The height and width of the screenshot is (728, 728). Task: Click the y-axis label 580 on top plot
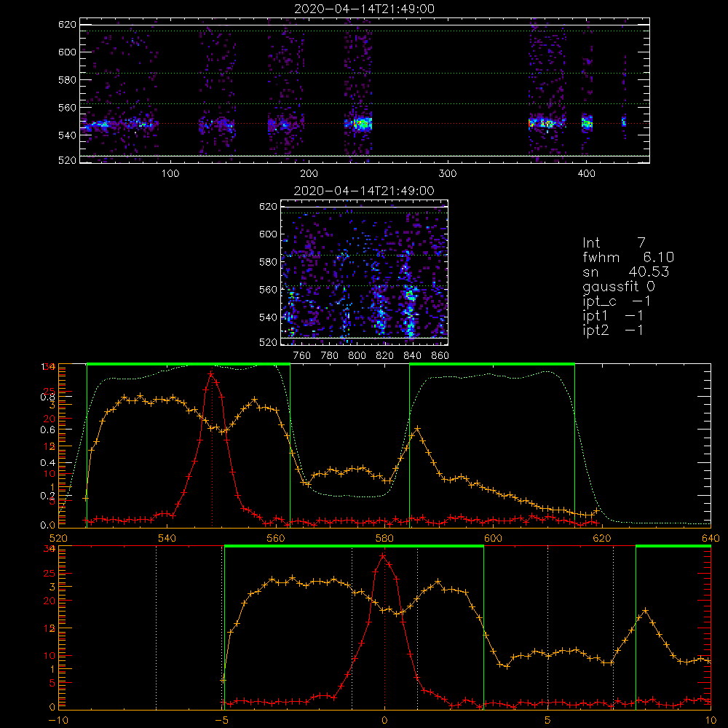coord(67,80)
